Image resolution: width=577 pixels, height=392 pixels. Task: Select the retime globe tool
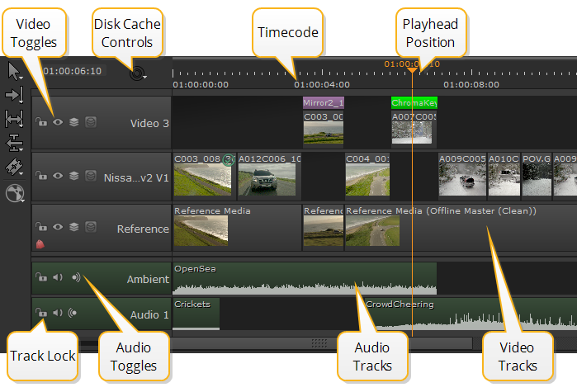[14, 193]
